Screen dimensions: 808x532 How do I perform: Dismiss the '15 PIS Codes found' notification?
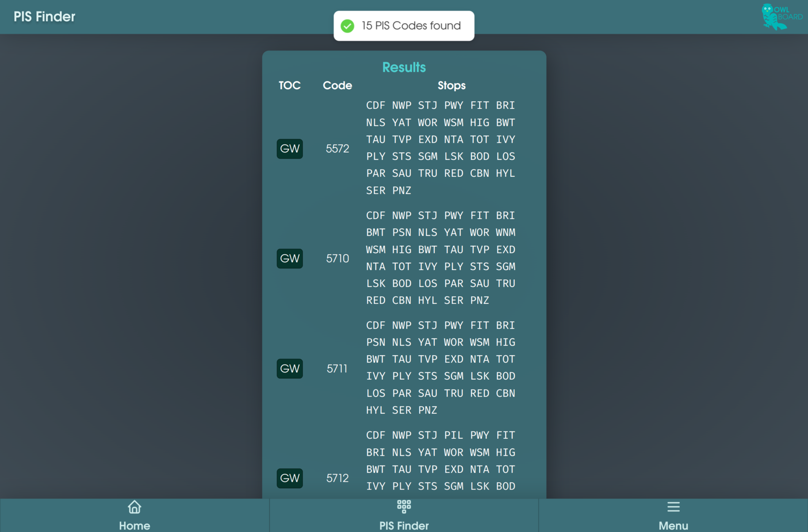[411, 26]
